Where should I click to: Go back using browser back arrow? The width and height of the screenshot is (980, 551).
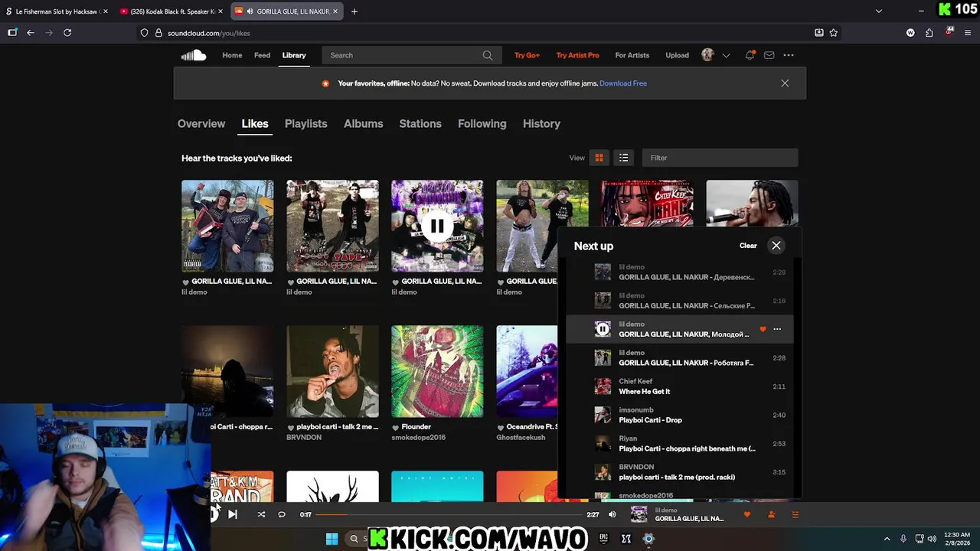click(31, 33)
